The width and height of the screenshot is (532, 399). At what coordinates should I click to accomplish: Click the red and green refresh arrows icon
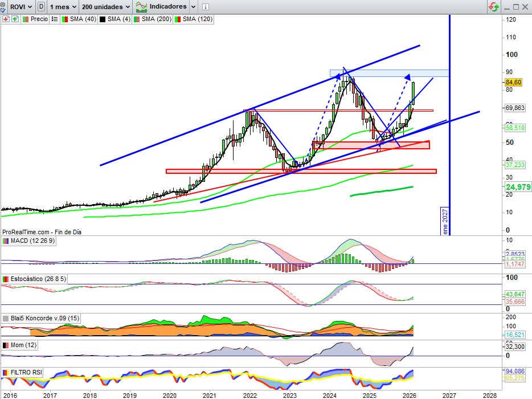pyautogui.click(x=494, y=7)
